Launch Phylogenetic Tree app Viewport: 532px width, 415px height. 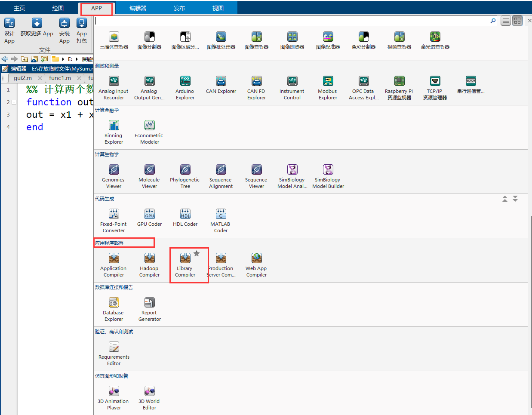coord(185,176)
